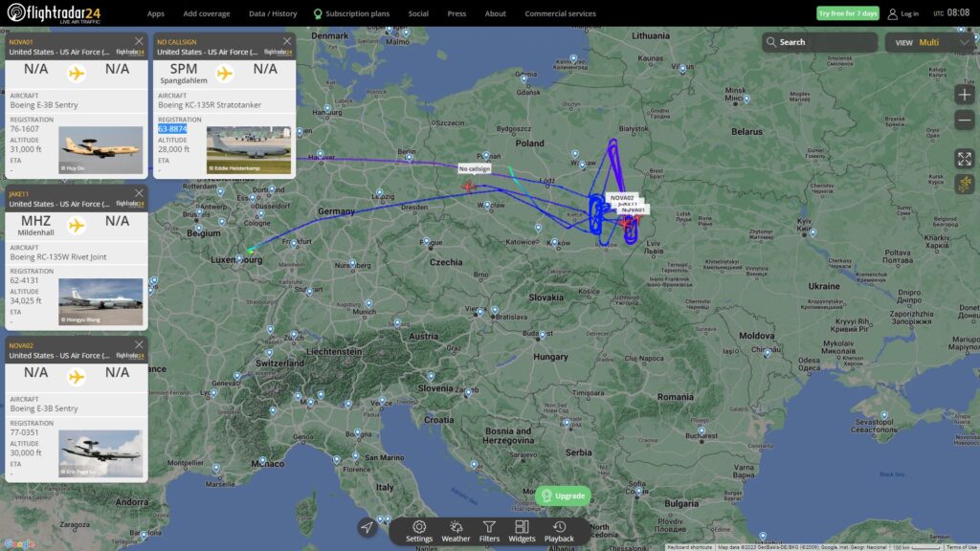Screen dimensions: 980x551
Task: Open the Weather panel icon
Action: (456, 531)
